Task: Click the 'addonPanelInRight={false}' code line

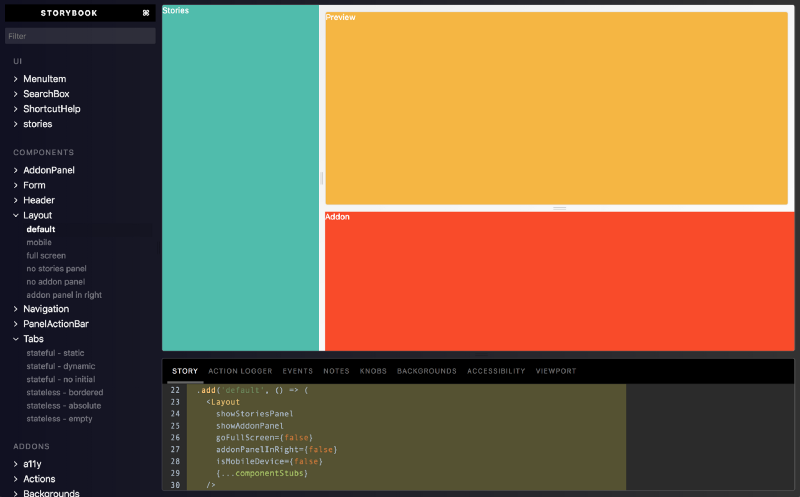Action: (x=276, y=450)
